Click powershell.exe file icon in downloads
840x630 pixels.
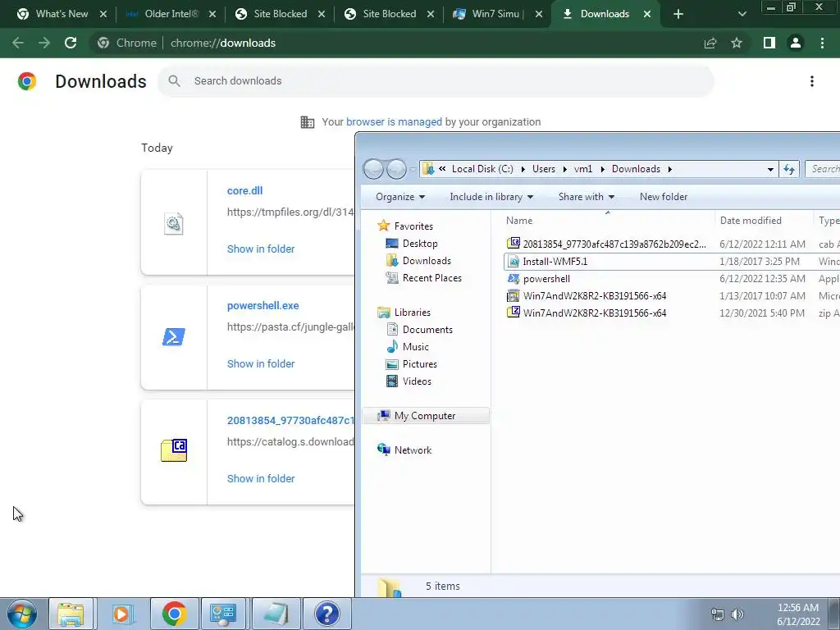pyautogui.click(x=174, y=337)
